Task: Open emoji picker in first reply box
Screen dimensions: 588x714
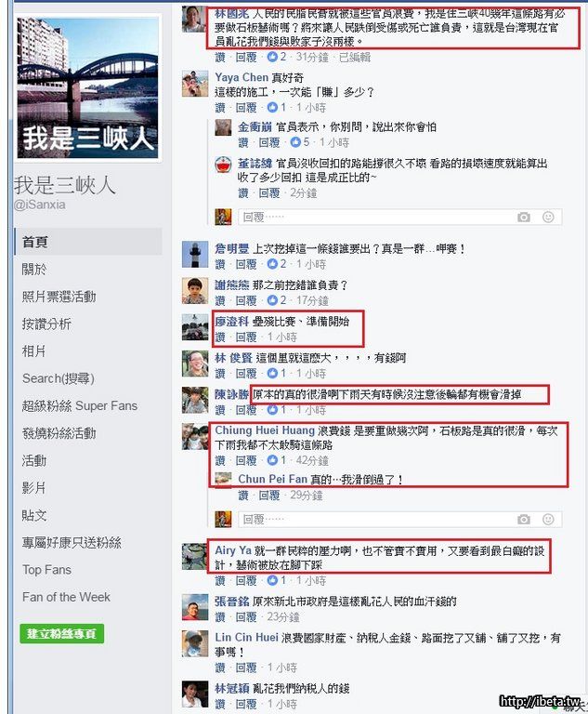Action: (548, 218)
